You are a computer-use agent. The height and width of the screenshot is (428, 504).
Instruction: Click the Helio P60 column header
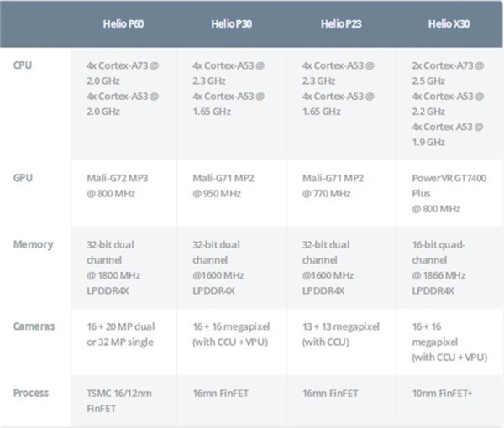point(123,24)
